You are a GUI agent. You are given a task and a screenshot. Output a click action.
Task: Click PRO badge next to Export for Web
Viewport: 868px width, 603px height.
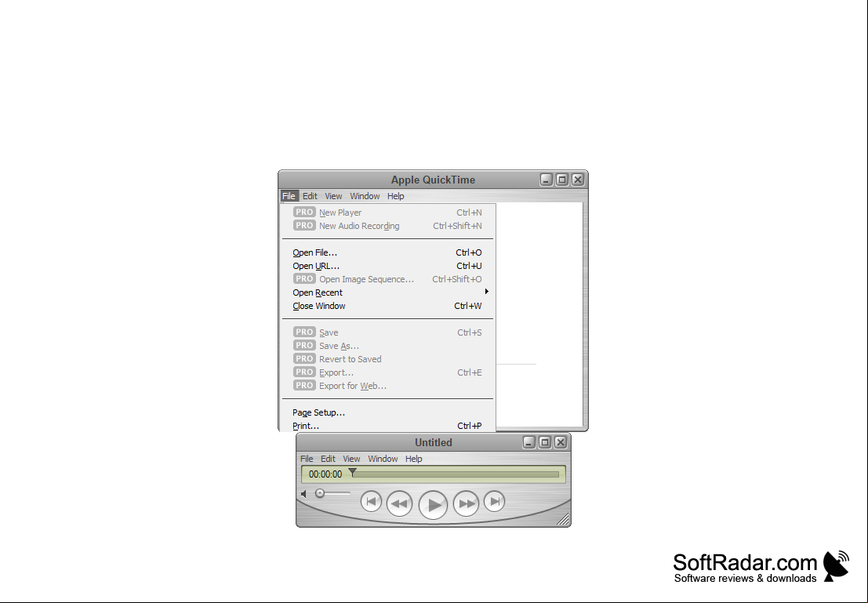[x=304, y=385]
